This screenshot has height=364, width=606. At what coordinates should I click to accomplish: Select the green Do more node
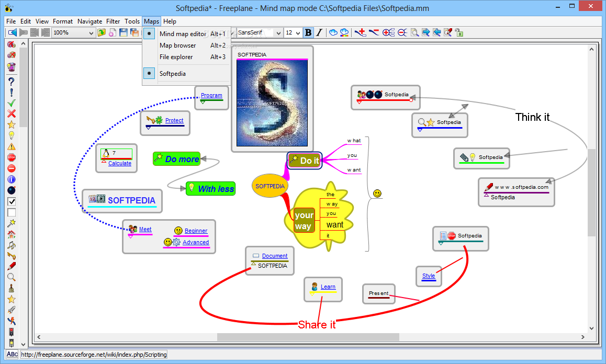click(x=177, y=159)
